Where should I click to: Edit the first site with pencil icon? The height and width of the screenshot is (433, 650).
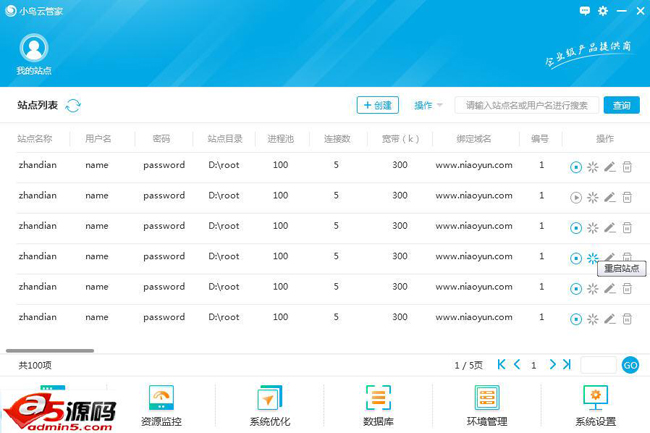pyautogui.click(x=610, y=167)
